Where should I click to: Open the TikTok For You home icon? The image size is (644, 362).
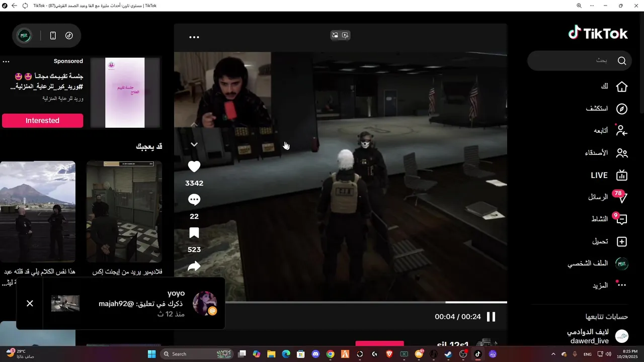[622, 86]
